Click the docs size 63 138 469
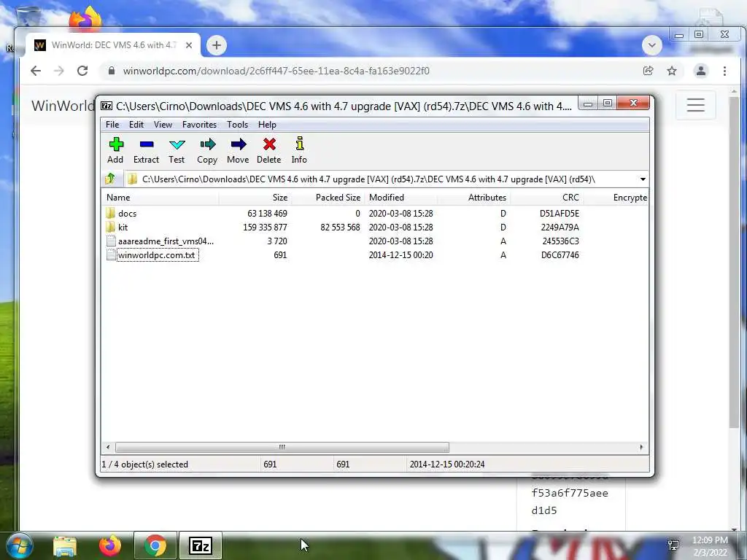 267,214
